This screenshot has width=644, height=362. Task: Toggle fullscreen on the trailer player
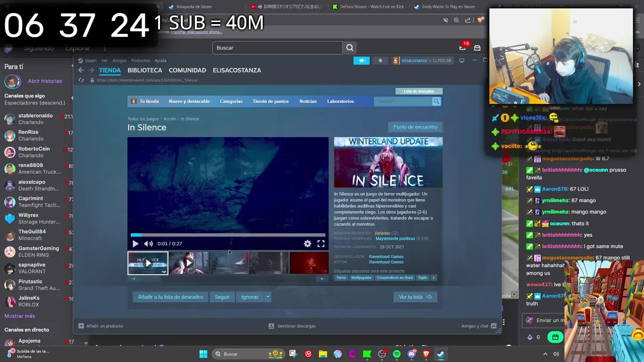[320, 244]
